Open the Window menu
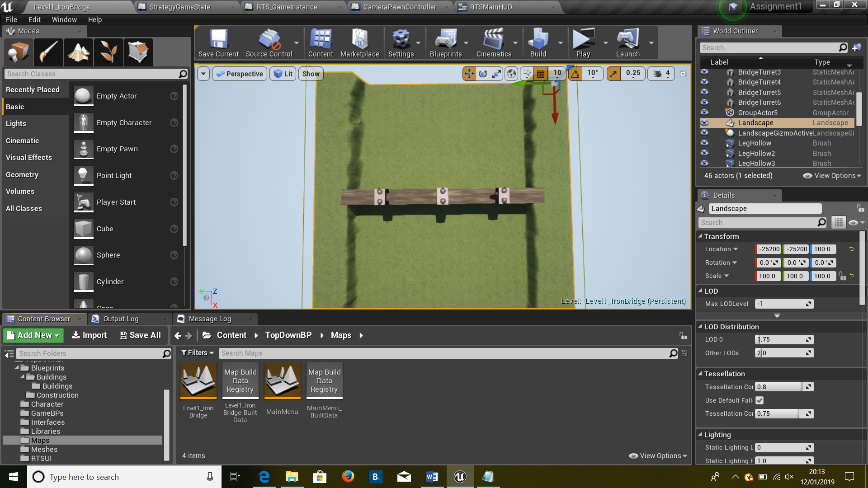The width and height of the screenshot is (868, 488). (x=64, y=19)
